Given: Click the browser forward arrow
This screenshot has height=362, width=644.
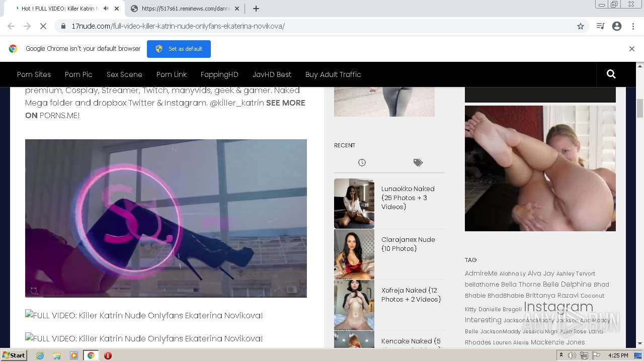Looking at the screenshot, I should pyautogui.click(x=27, y=26).
